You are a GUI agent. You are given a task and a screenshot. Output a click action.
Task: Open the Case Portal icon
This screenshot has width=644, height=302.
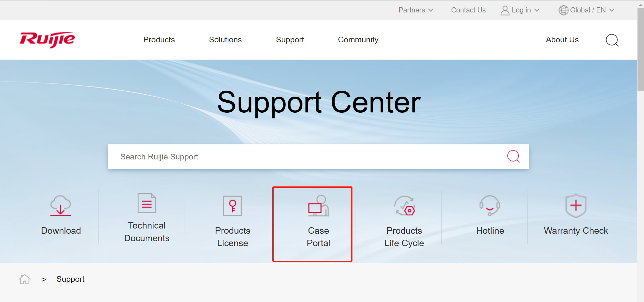[318, 206]
